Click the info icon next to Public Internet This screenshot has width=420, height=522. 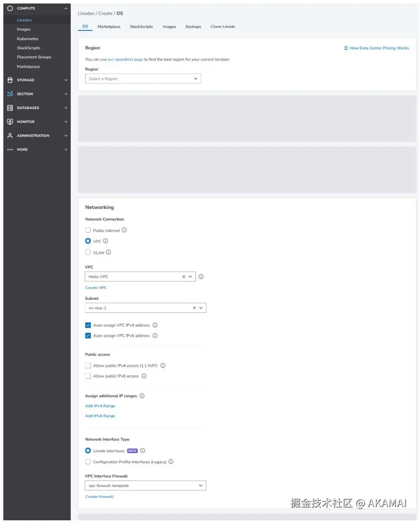click(124, 230)
